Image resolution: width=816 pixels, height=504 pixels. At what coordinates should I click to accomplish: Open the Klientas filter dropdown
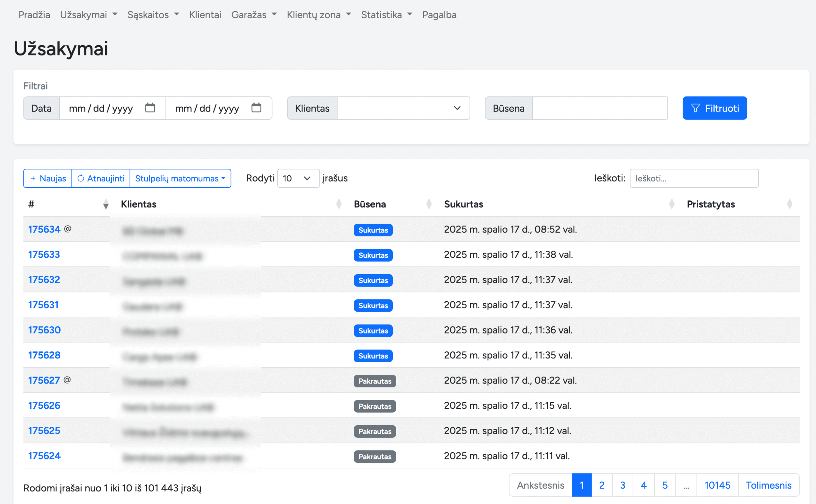[x=403, y=108]
